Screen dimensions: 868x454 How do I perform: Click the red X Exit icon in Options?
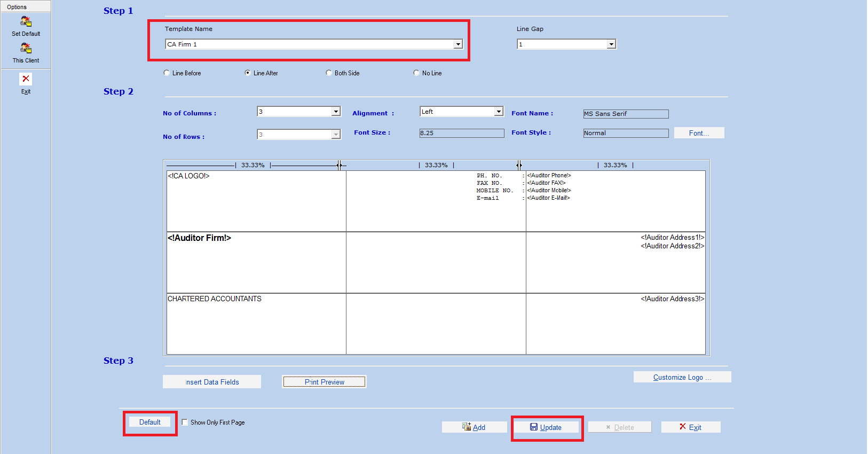[26, 79]
